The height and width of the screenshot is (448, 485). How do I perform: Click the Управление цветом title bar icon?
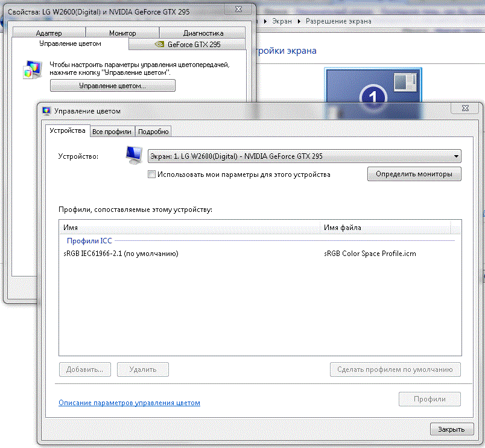(x=46, y=111)
